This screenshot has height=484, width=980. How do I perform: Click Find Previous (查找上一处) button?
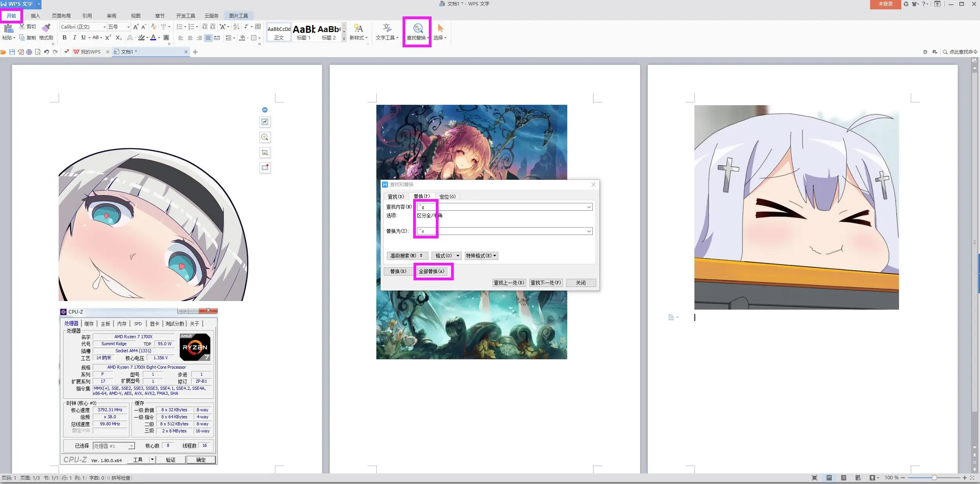[509, 283]
